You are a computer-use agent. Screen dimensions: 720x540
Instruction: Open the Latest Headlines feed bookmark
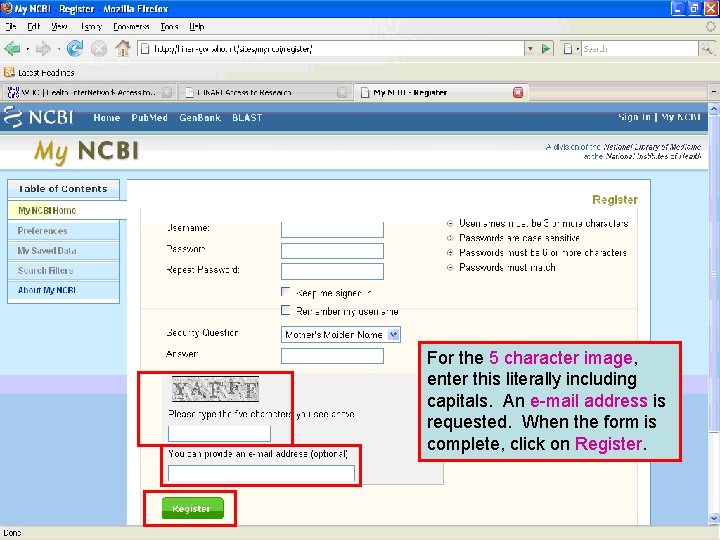(39, 72)
